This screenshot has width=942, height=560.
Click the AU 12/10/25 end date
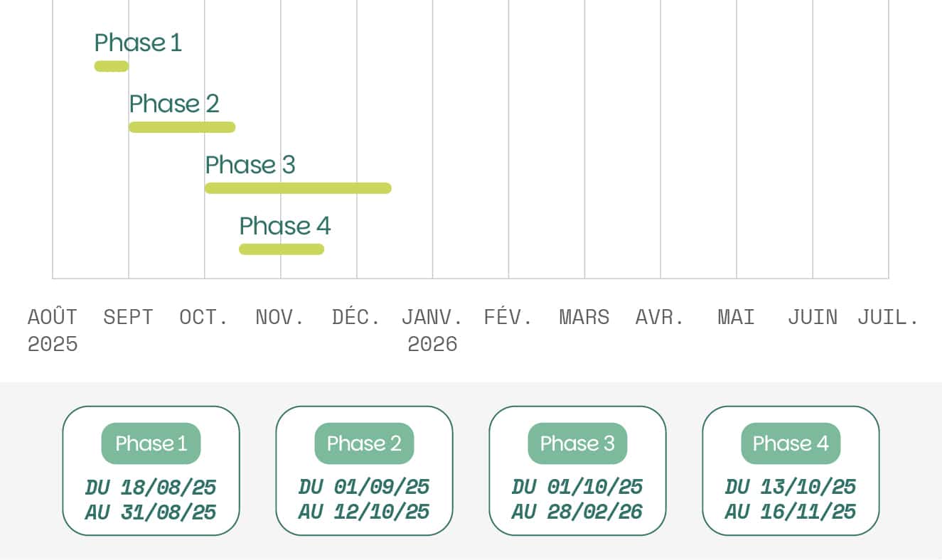pos(364,512)
